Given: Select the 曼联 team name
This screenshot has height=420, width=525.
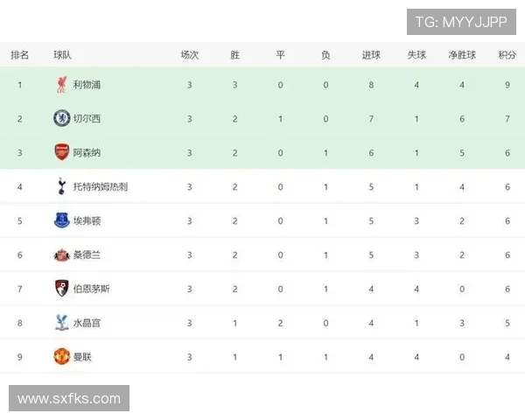Looking at the screenshot, I should click(81, 357).
